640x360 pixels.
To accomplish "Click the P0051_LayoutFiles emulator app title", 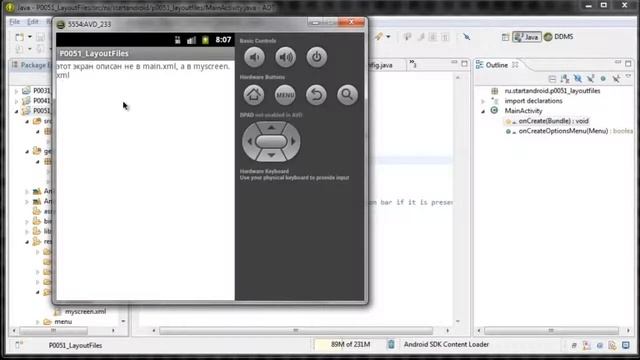I will pos(94,53).
